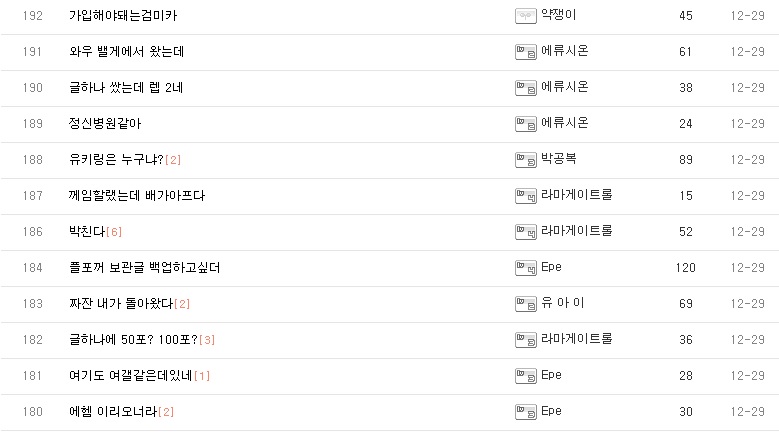Click comment count [3] beside 글하나에 50포? 100포?

pos(207,340)
